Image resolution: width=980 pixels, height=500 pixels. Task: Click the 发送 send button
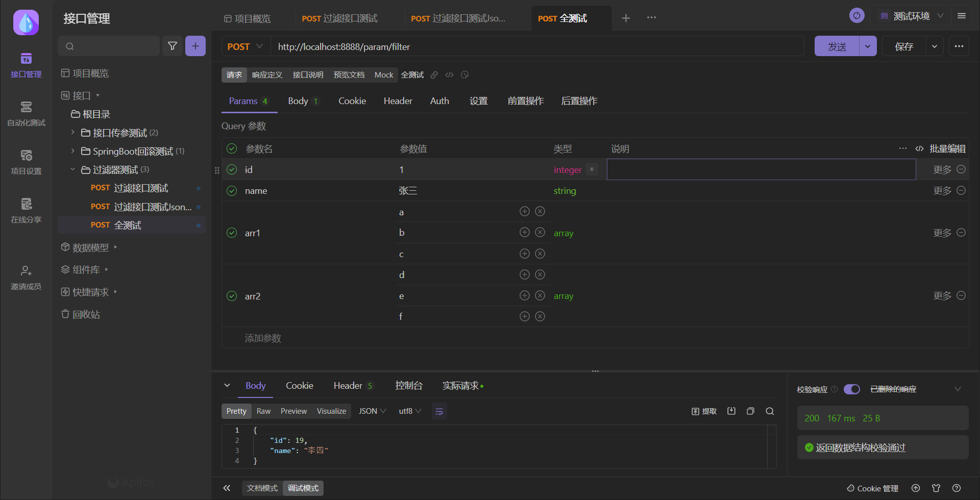coord(837,46)
